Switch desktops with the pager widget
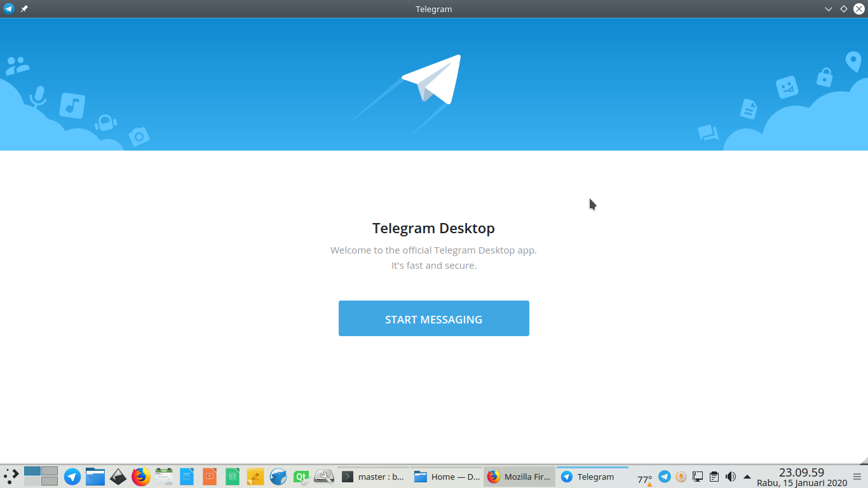The width and height of the screenshot is (868, 488). tap(41, 476)
